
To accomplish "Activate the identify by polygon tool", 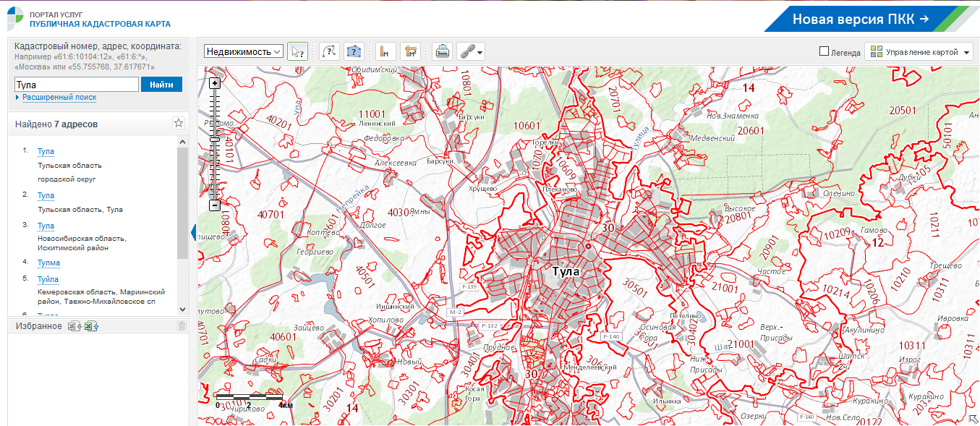I will tap(353, 51).
